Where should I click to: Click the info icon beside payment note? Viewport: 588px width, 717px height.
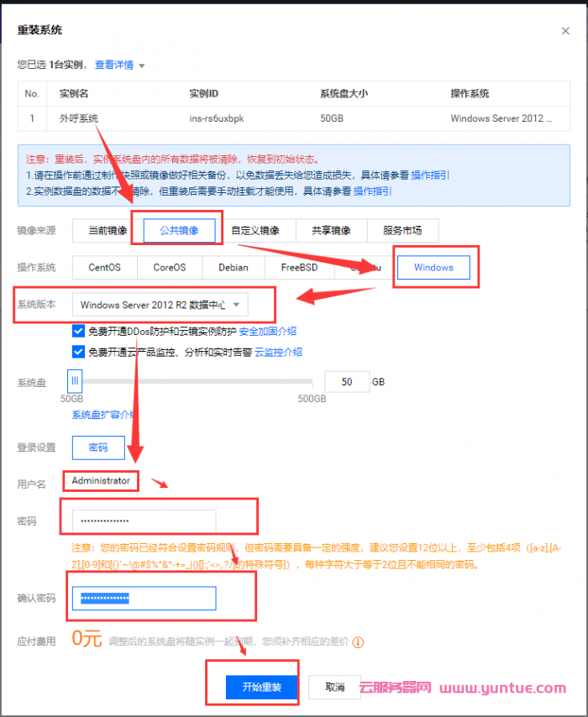pyautogui.click(x=358, y=642)
